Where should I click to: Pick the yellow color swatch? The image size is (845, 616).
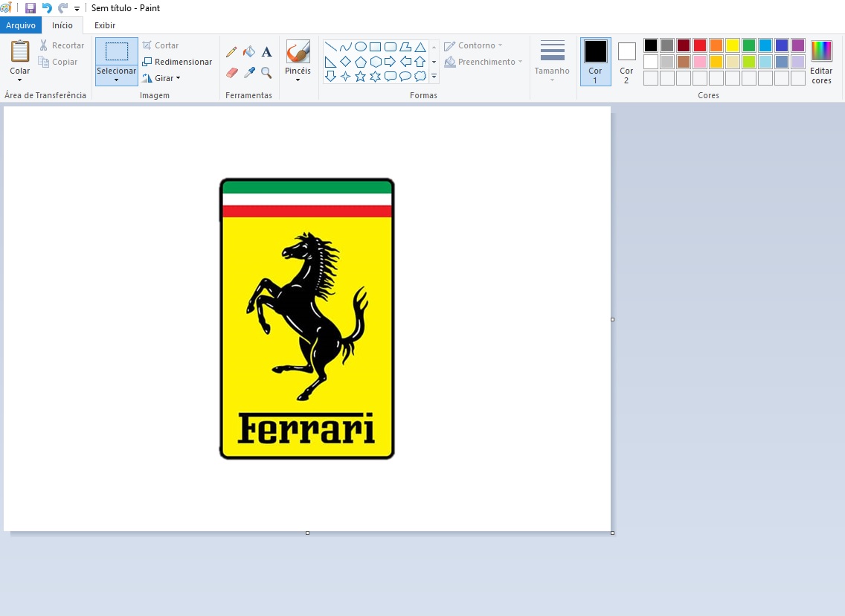(733, 45)
